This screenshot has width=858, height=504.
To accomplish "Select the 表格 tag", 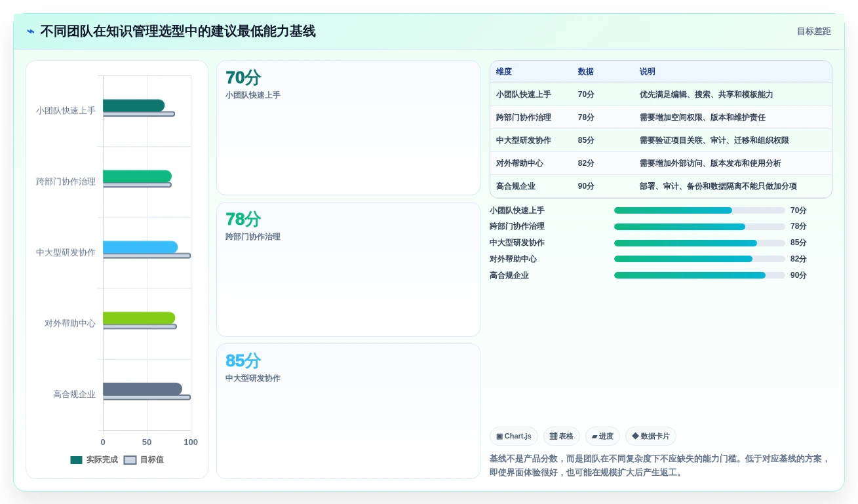I will click(562, 436).
